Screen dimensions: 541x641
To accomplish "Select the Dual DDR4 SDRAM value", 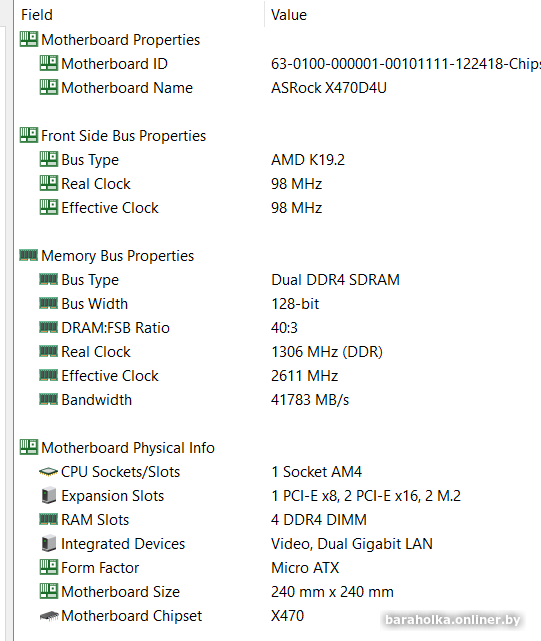I will (335, 280).
